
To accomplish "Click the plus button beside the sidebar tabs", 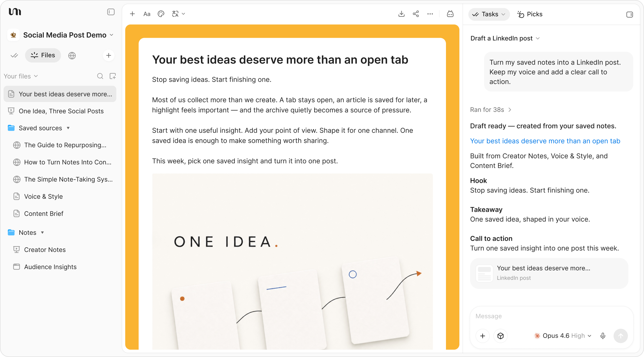I will pyautogui.click(x=109, y=55).
